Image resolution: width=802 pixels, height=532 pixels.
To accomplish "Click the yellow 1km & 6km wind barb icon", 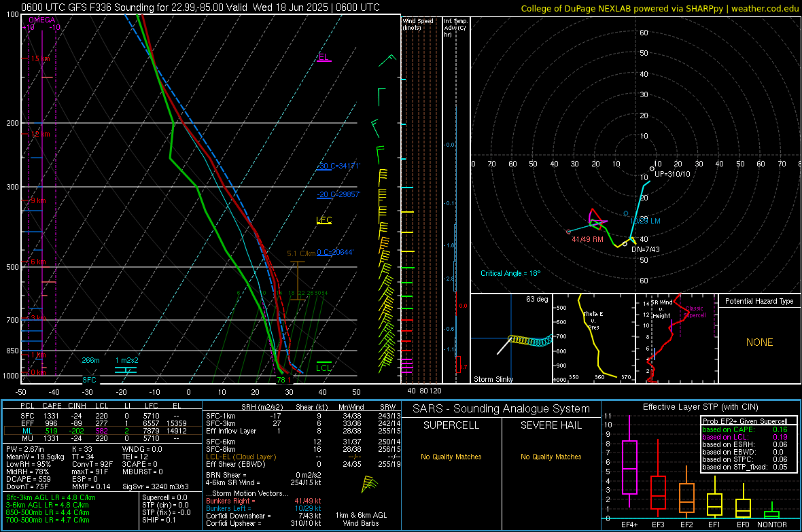I will click(x=369, y=484).
